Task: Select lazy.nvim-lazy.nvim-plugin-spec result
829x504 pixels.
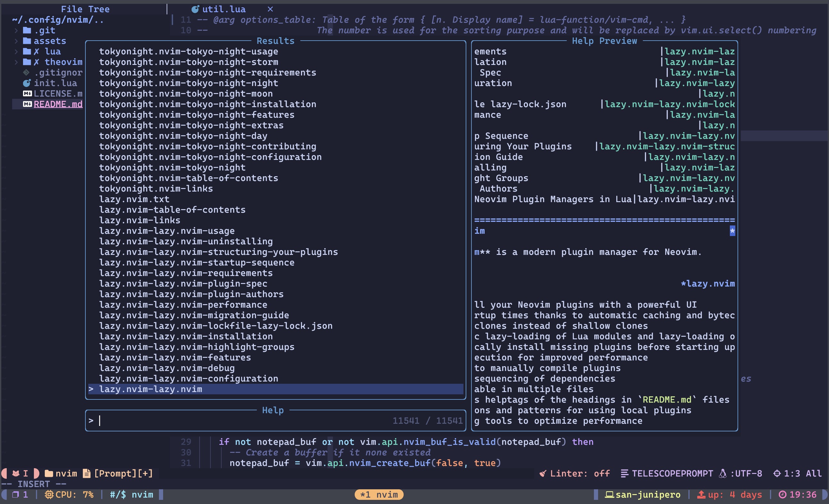Action: (183, 284)
